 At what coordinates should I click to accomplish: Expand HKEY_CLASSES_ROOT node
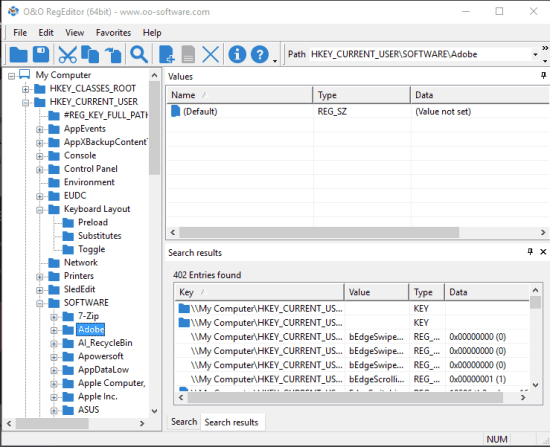tap(26, 89)
